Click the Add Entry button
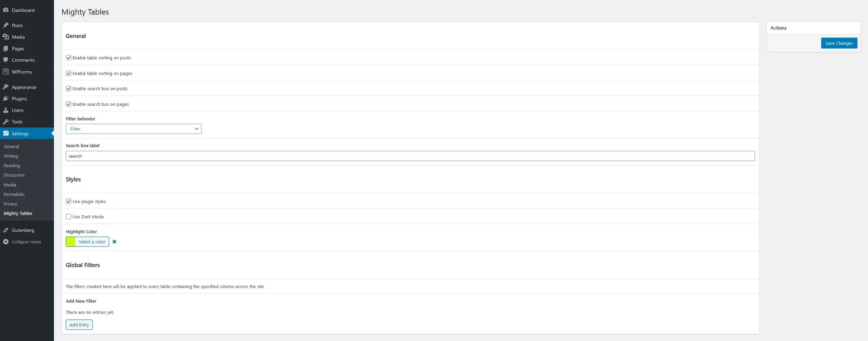The height and width of the screenshot is (341, 868). point(79,325)
